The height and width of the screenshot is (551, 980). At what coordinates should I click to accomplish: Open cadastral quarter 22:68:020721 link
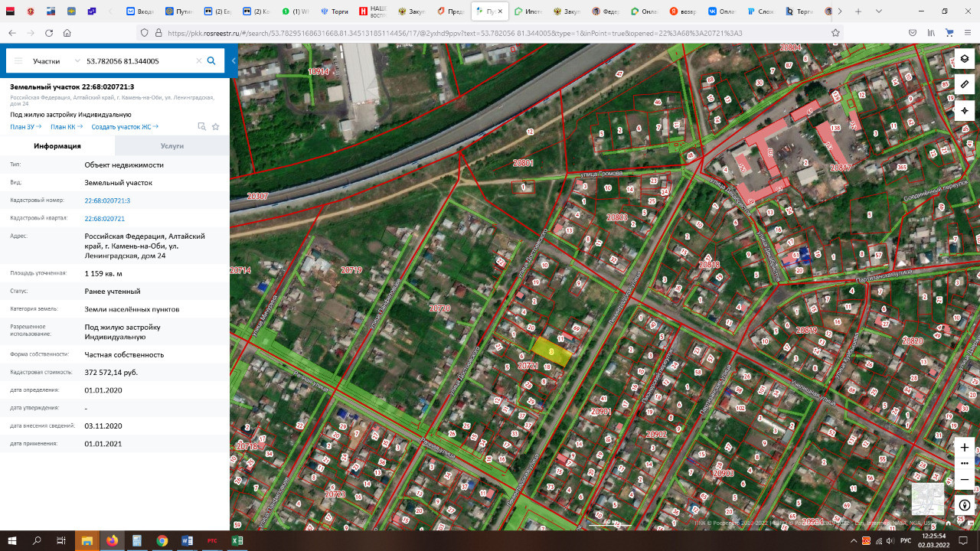[104, 218]
